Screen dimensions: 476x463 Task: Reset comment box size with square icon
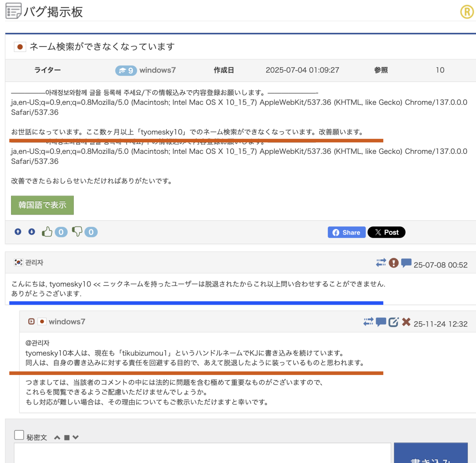(67, 437)
